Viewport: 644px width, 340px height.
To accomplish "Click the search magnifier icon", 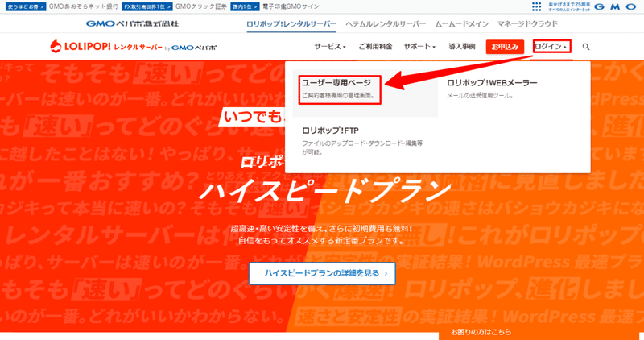I will tap(586, 47).
